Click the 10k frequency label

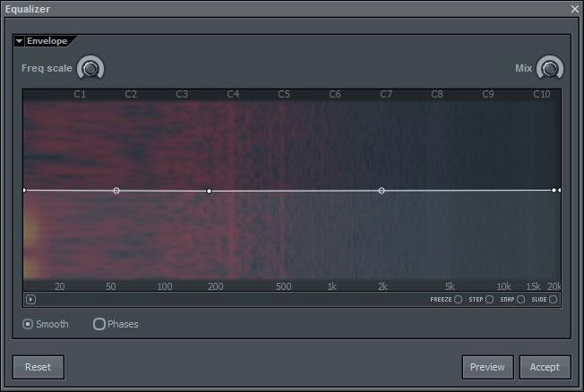(503, 286)
